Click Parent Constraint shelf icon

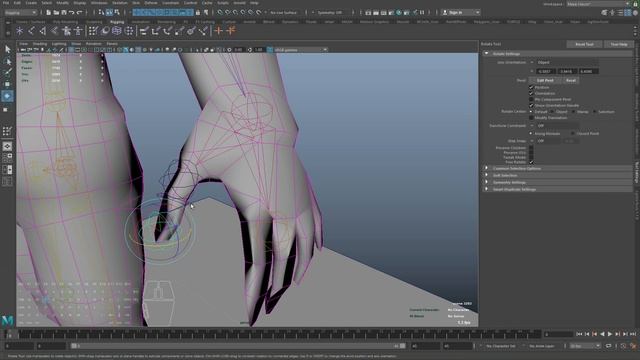point(144,31)
